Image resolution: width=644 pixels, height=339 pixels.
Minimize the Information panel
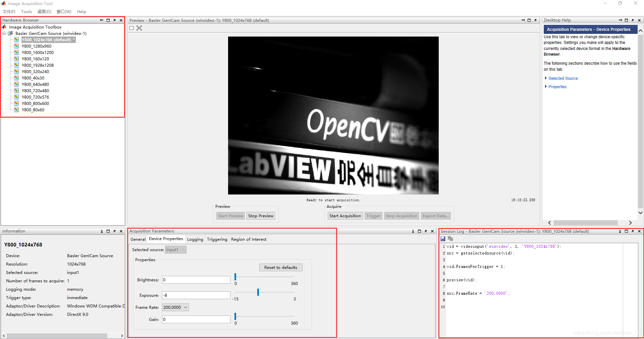[102, 231]
